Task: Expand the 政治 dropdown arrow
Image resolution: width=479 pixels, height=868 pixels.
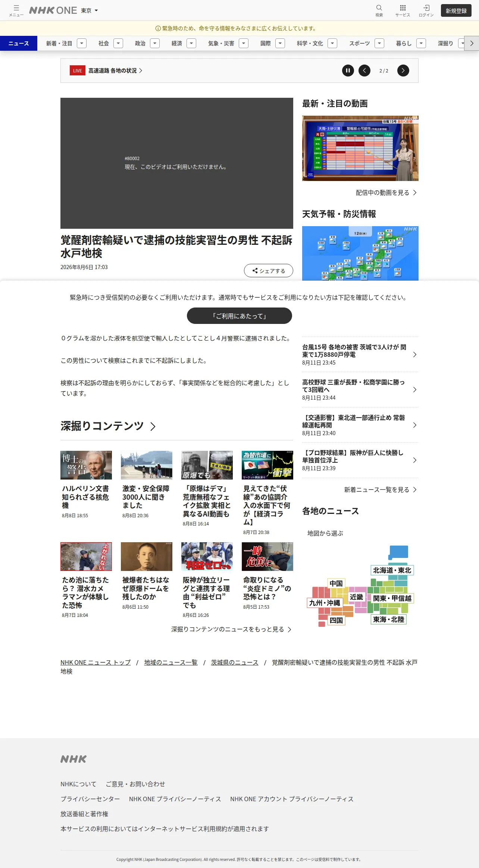Action: (x=155, y=43)
